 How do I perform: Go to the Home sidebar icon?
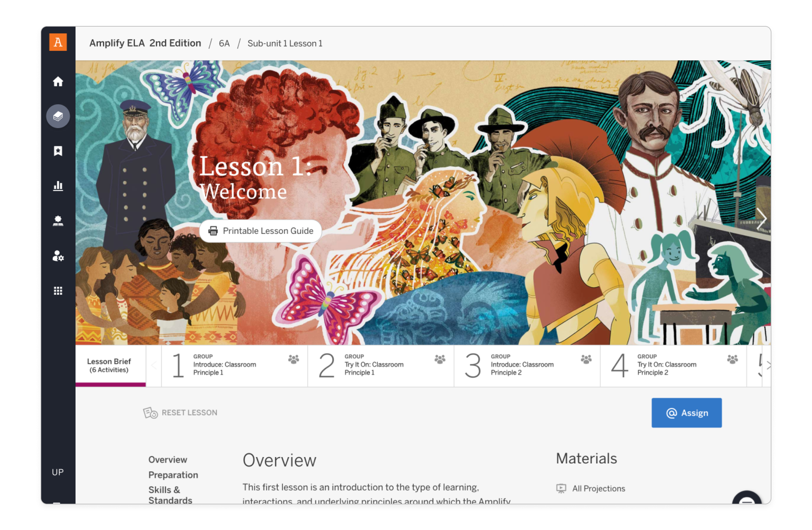[x=58, y=81]
